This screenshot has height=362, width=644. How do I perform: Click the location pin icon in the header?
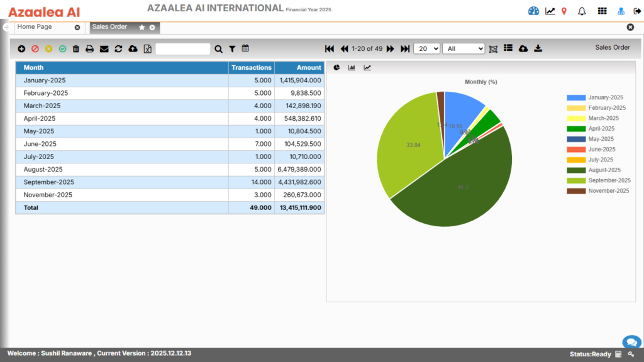[564, 10]
